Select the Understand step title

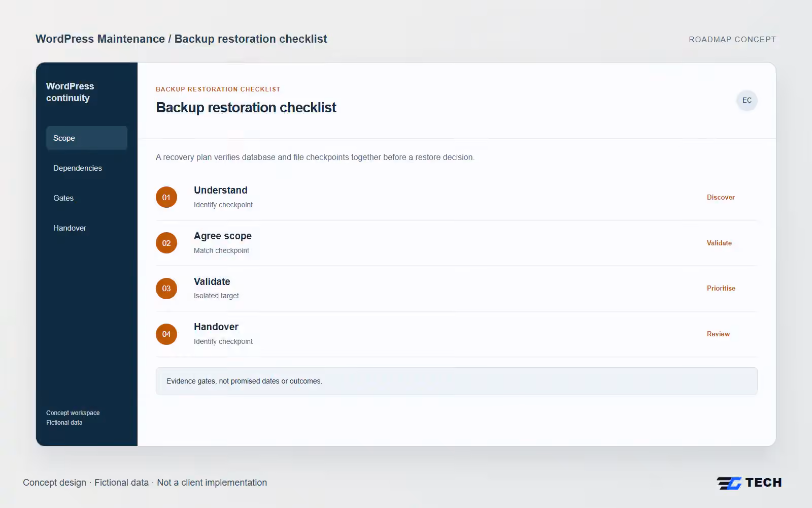coord(221,190)
